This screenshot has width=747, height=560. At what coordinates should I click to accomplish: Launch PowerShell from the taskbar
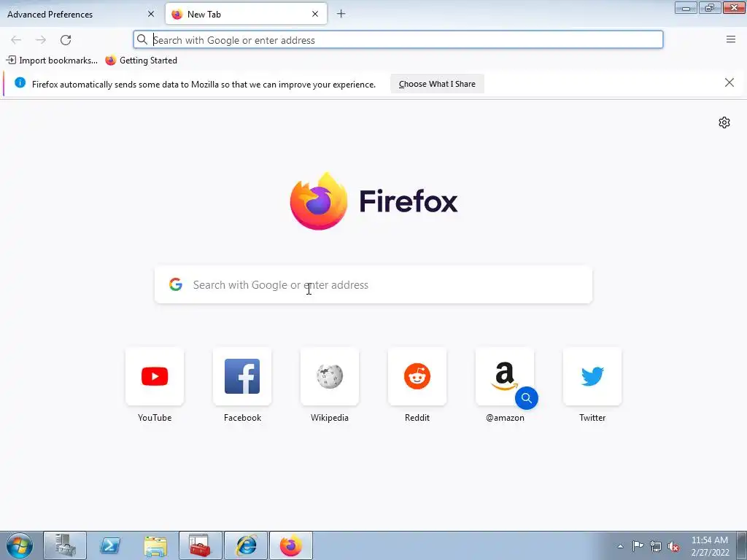pyautogui.click(x=110, y=545)
